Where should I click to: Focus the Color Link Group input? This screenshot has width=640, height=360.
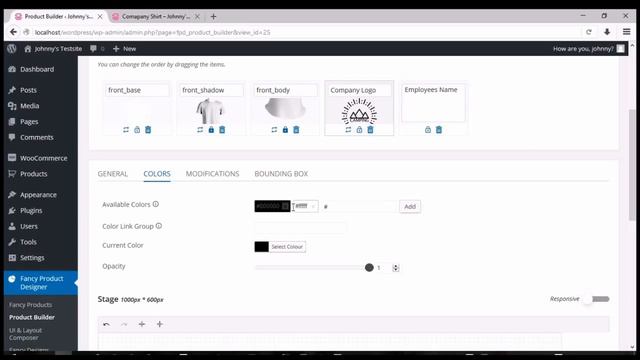(300, 227)
